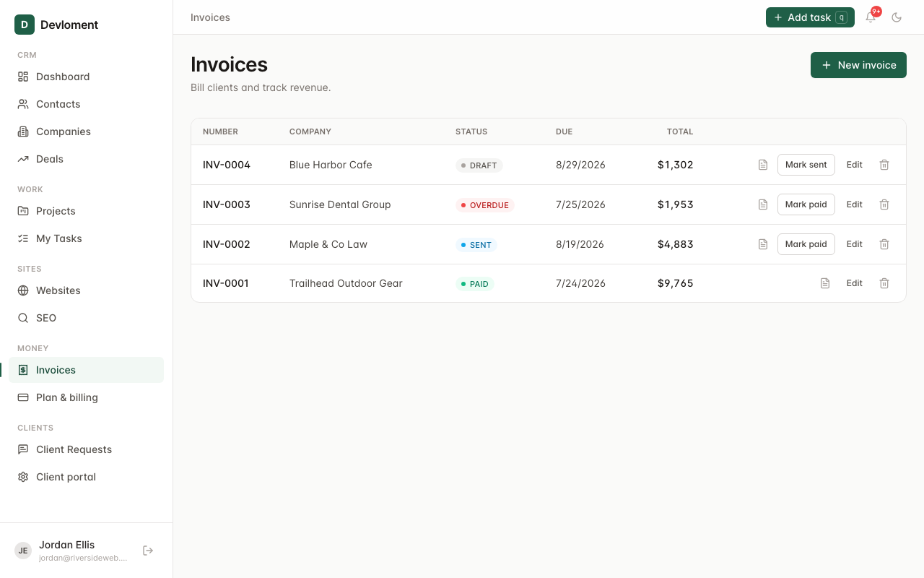This screenshot has width=924, height=578.
Task: Toggle dark mode moon icon
Action: point(897,17)
